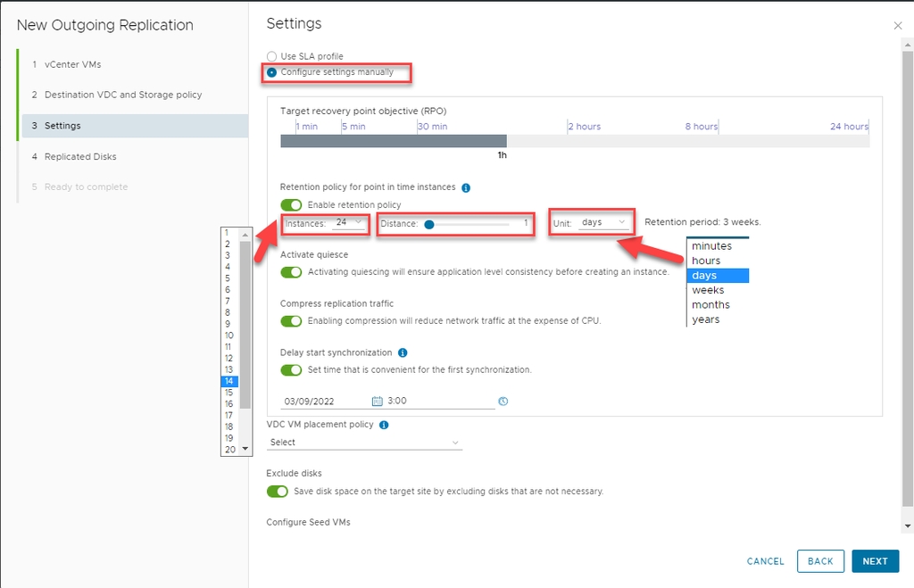Screen dimensions: 914x588
Task: Select Configure settings manually option
Action: 271,72
